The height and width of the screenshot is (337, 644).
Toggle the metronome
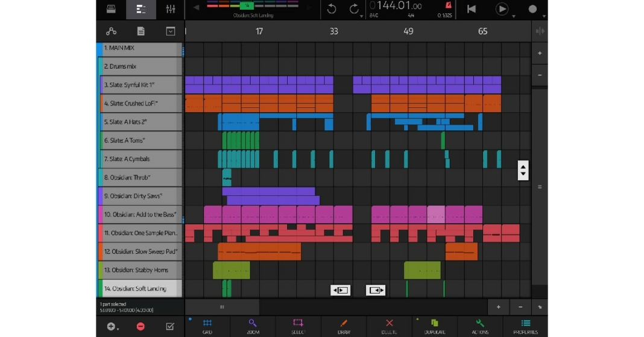[447, 7]
